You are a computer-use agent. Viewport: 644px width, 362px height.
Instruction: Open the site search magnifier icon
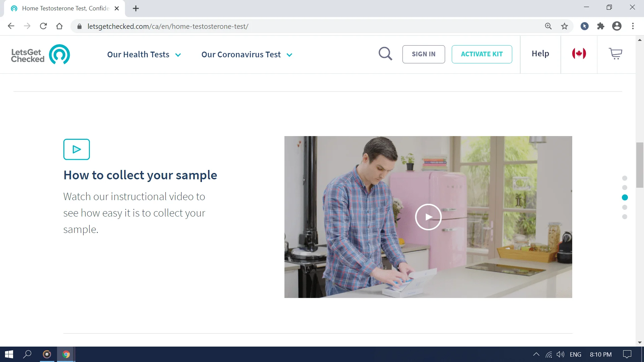[x=385, y=54]
